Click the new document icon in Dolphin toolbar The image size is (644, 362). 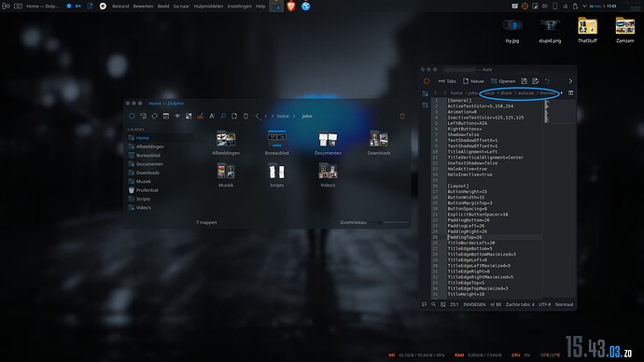click(x=234, y=116)
